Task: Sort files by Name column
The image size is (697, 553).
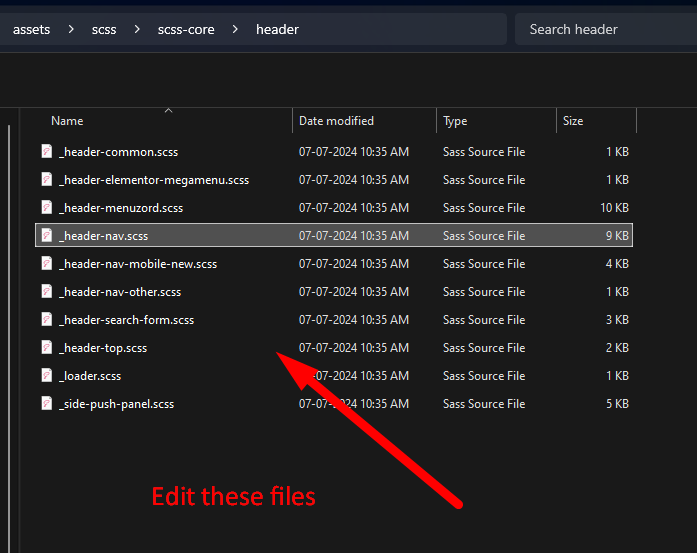Action: click(67, 121)
